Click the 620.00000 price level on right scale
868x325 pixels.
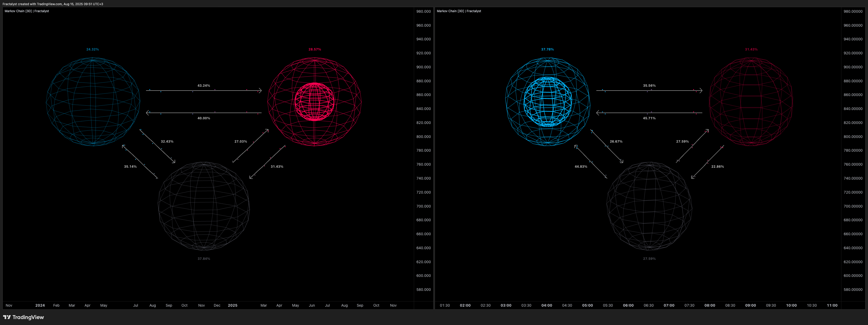click(x=853, y=262)
